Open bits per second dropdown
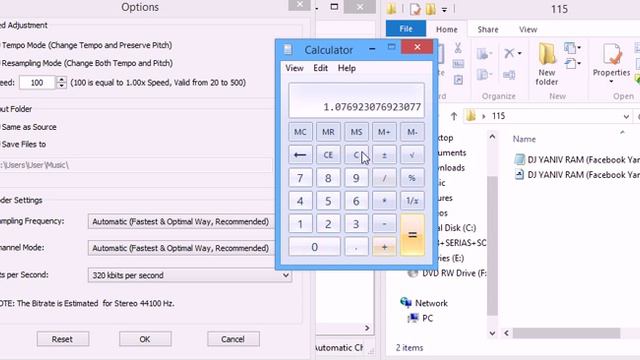Image resolution: width=640 pixels, height=360 pixels. pos(190,275)
